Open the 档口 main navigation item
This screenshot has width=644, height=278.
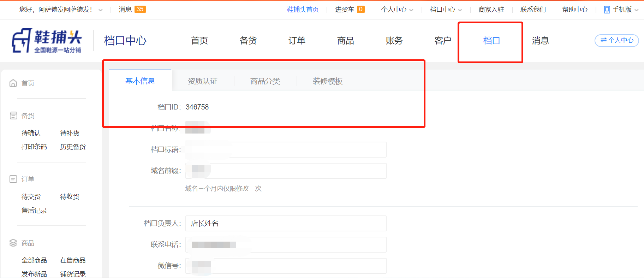(x=491, y=41)
